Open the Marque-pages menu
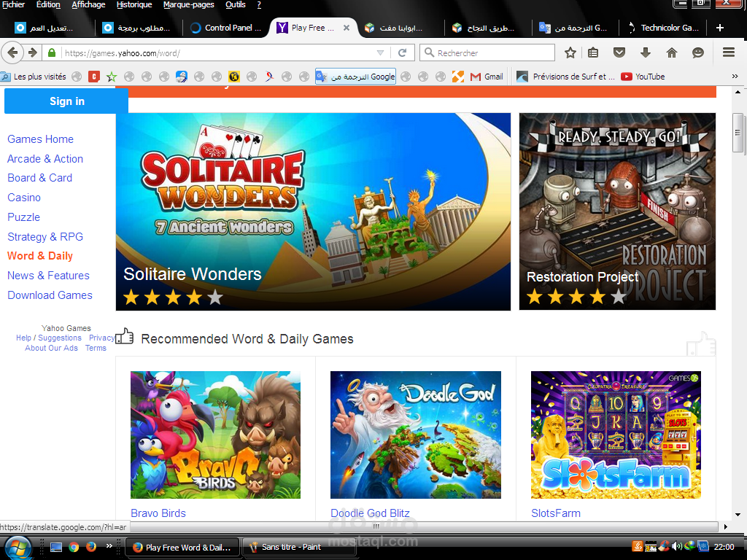 [x=189, y=5]
